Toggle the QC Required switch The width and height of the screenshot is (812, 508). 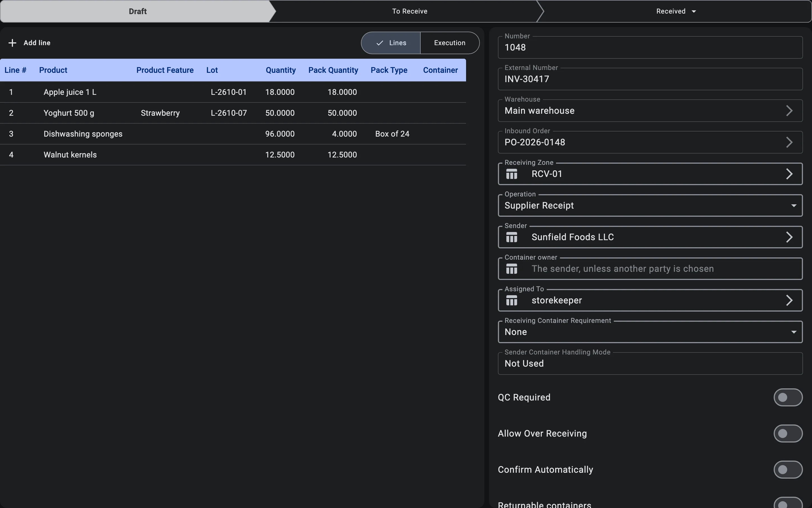coord(788,397)
